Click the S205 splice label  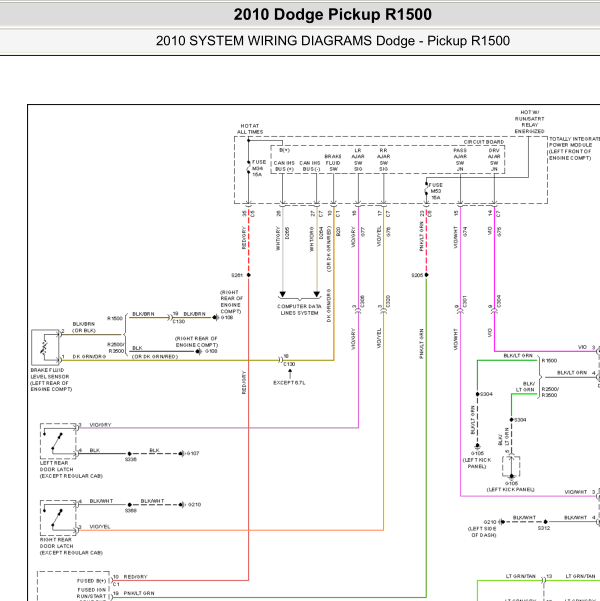point(417,275)
